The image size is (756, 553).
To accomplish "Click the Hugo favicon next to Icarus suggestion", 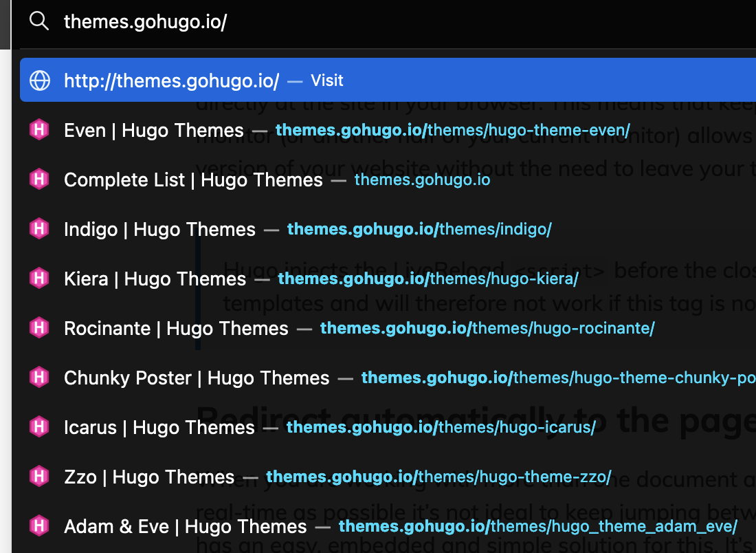I will tap(39, 427).
